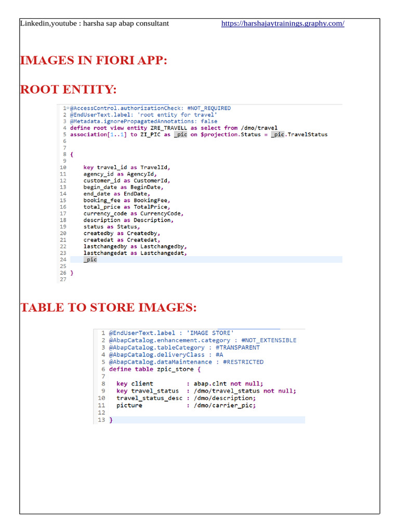
Task: Click the /dmo/travel data source name
Action: click(258, 128)
